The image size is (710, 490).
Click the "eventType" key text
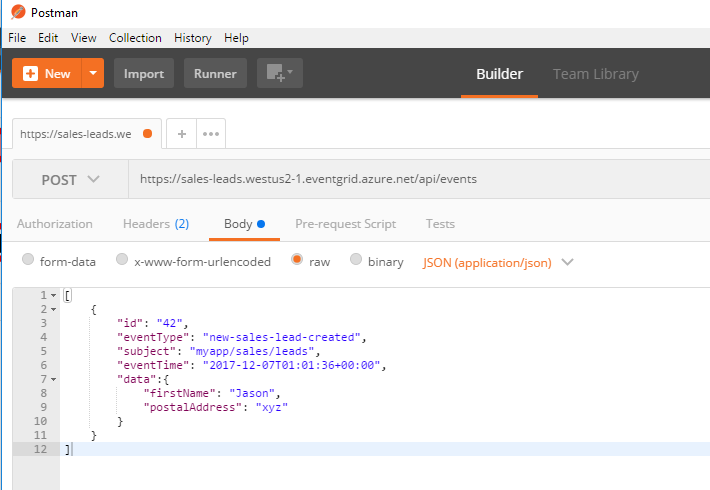point(153,337)
